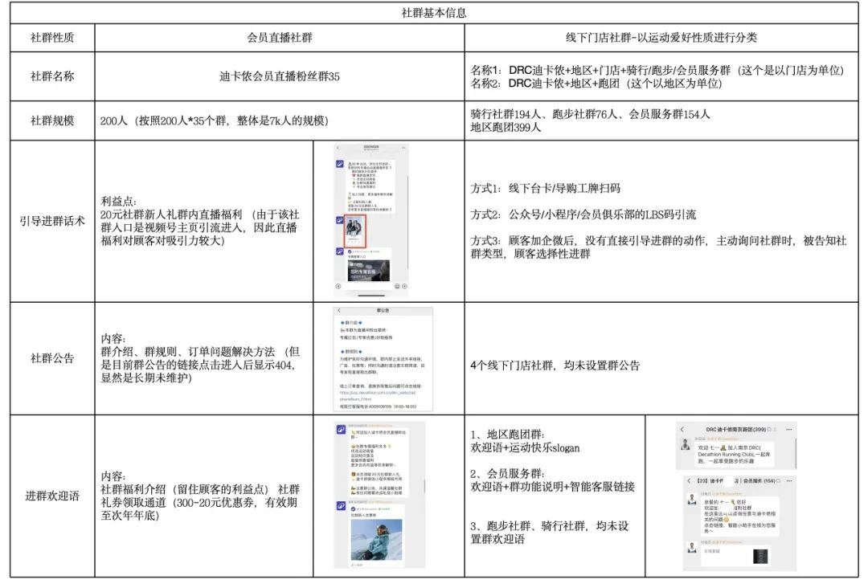The height and width of the screenshot is (588, 868).
Task: Open three-dot menu of 会员服务 (154) chat
Action: coord(789,480)
